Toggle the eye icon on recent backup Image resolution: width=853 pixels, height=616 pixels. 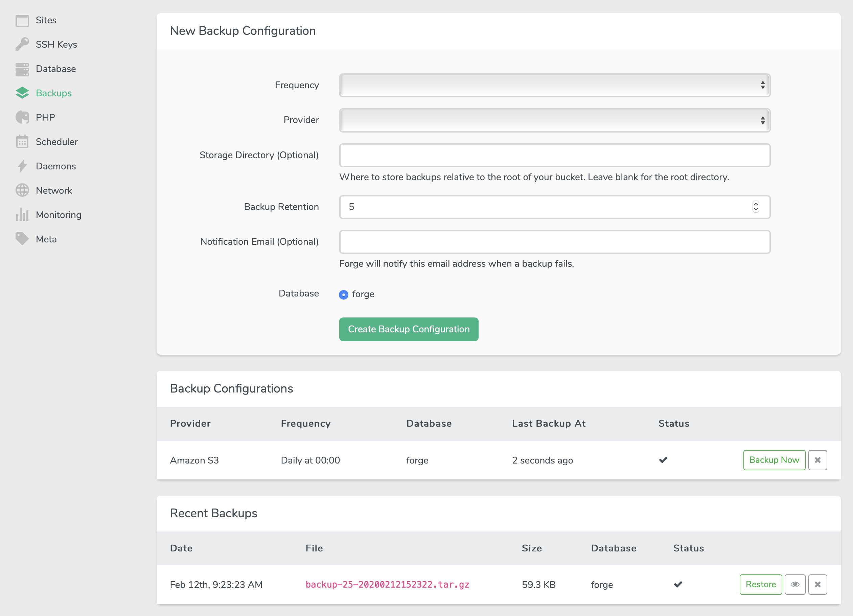point(795,584)
